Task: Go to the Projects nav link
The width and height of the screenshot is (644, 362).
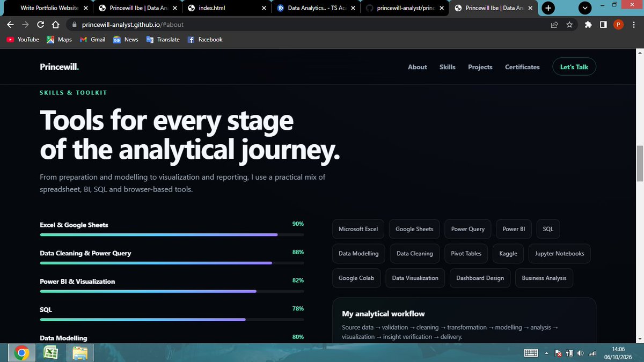Action: click(480, 67)
